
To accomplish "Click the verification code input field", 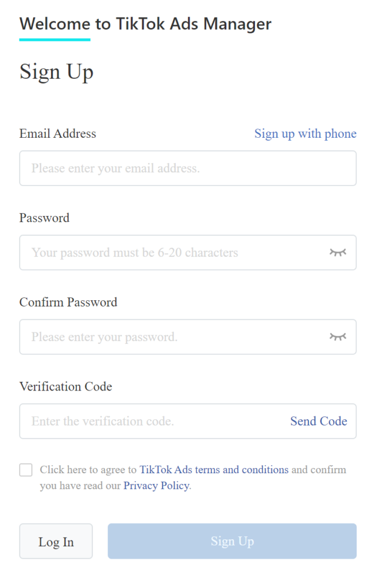I will tap(152, 421).
